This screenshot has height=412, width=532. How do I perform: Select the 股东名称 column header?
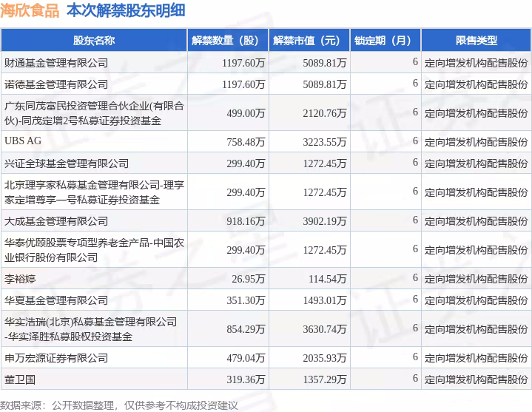tap(93, 40)
